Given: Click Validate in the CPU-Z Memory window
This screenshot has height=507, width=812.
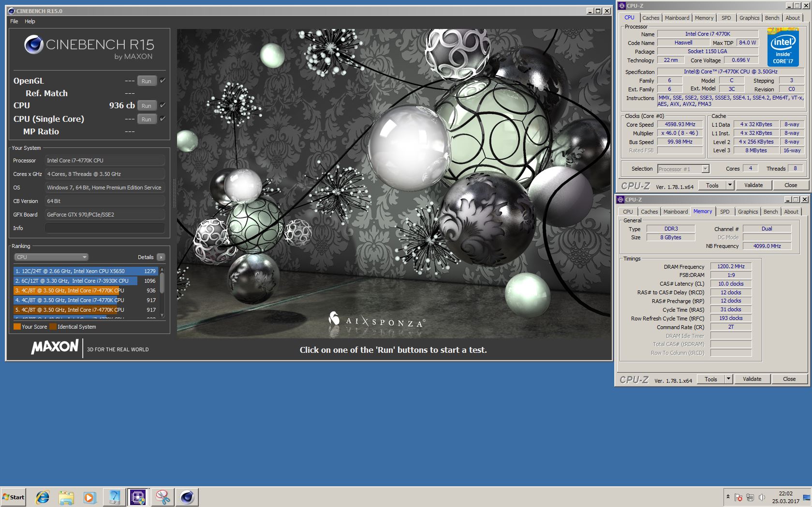Looking at the screenshot, I should [x=752, y=379].
